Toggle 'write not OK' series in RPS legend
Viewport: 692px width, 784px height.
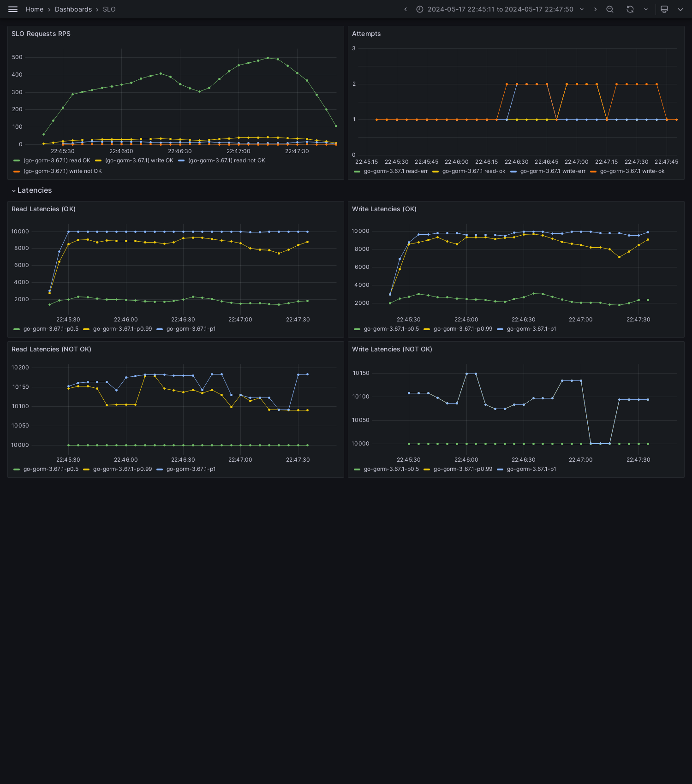63,171
